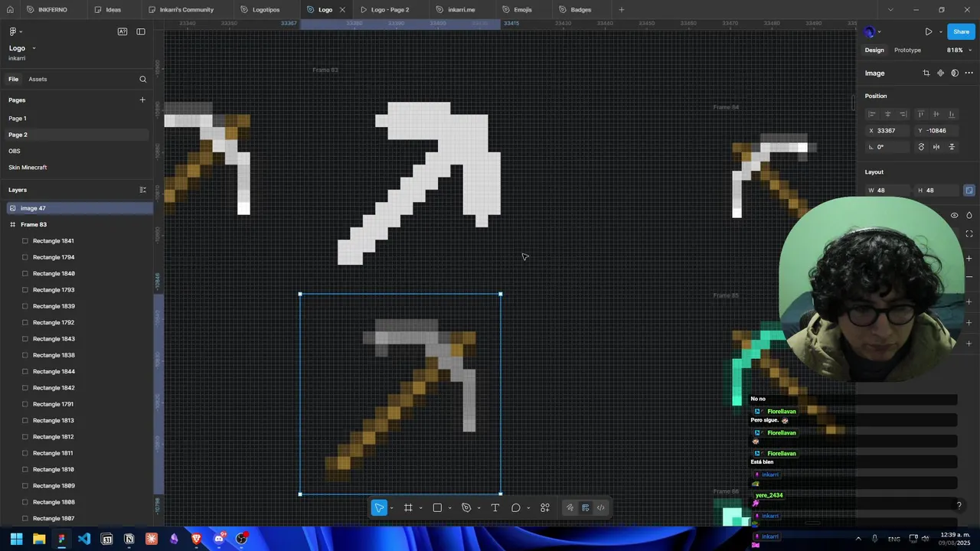The height and width of the screenshot is (551, 980).
Task: Open blend mode droplet icon
Action: tap(969, 216)
